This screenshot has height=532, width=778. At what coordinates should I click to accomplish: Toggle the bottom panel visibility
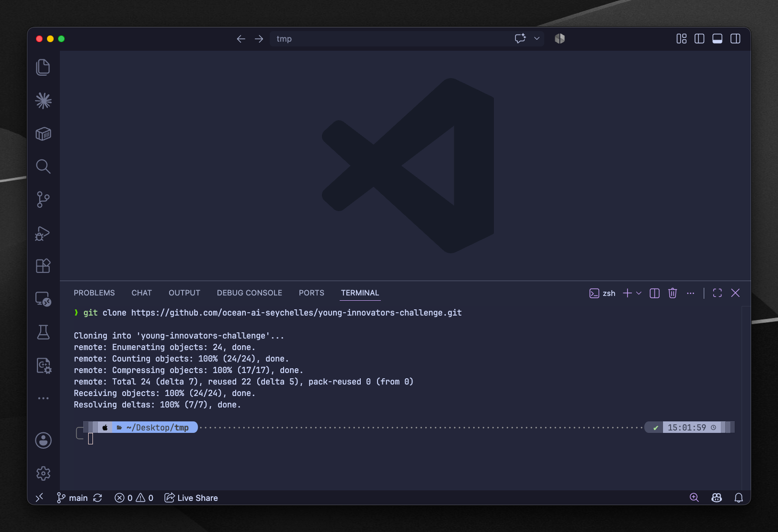(x=717, y=39)
